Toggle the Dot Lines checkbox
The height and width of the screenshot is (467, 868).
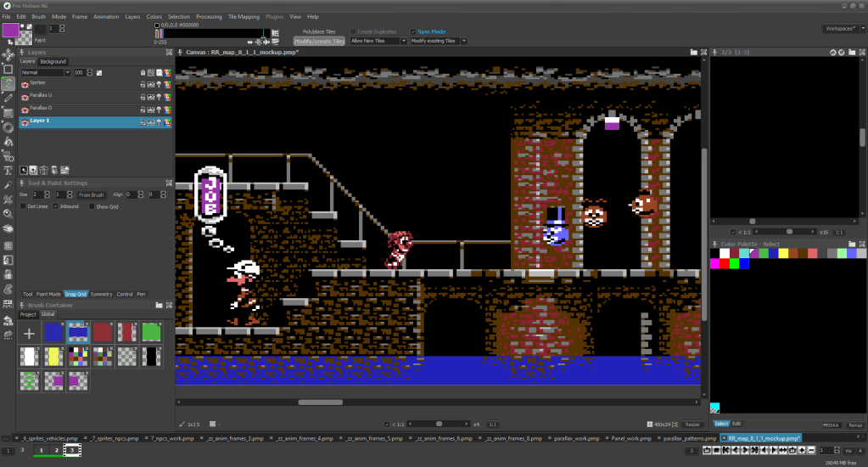[23, 206]
